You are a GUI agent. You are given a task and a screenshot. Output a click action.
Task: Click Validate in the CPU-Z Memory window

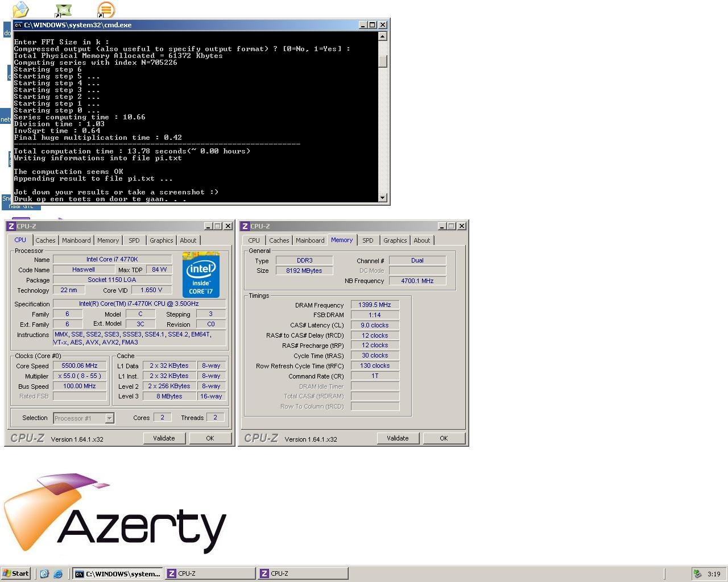click(398, 438)
